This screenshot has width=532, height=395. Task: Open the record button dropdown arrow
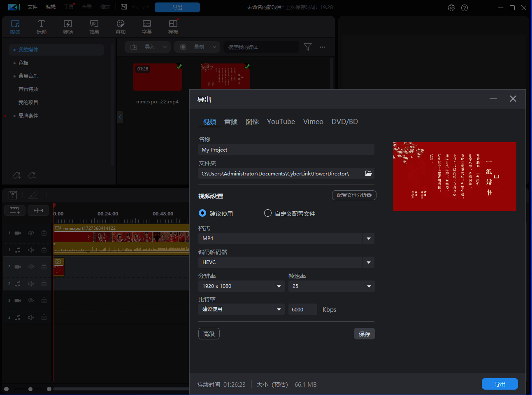point(214,47)
